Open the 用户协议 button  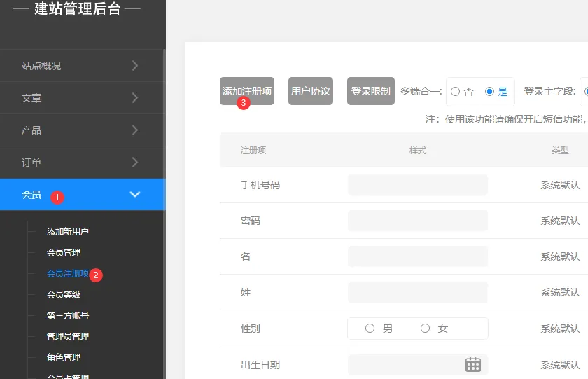311,91
